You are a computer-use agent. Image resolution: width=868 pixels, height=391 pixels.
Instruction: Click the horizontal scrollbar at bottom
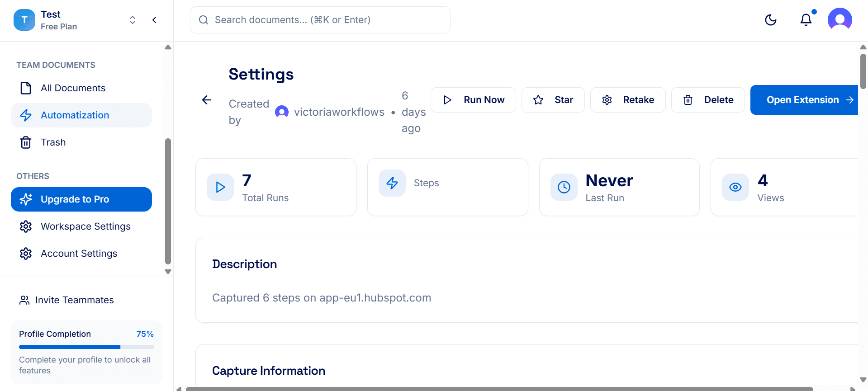pos(499,389)
